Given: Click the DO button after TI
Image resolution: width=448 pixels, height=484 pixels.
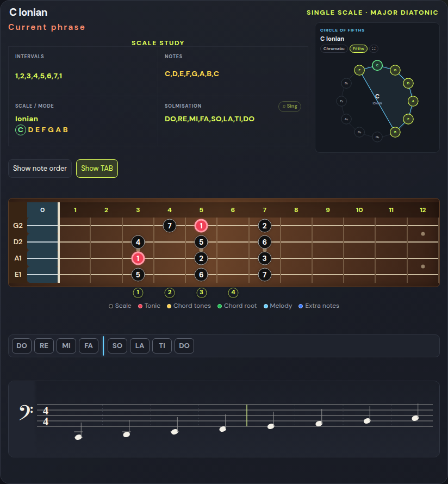Looking at the screenshot, I should coord(184,346).
